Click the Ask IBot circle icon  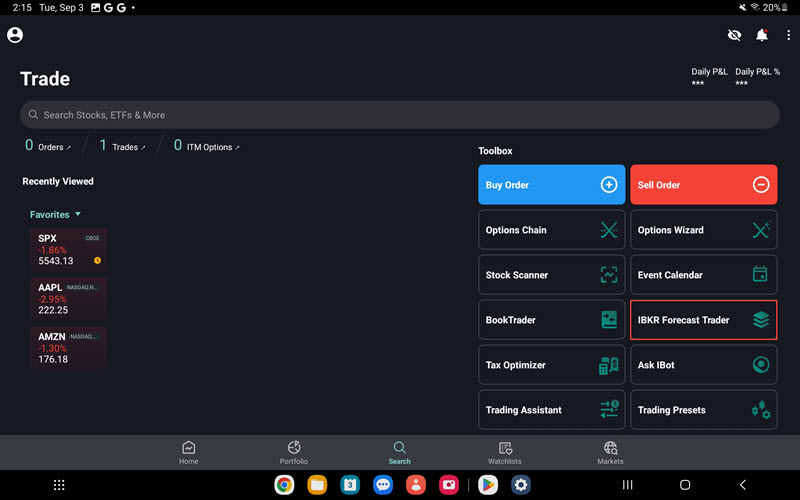pyautogui.click(x=761, y=365)
